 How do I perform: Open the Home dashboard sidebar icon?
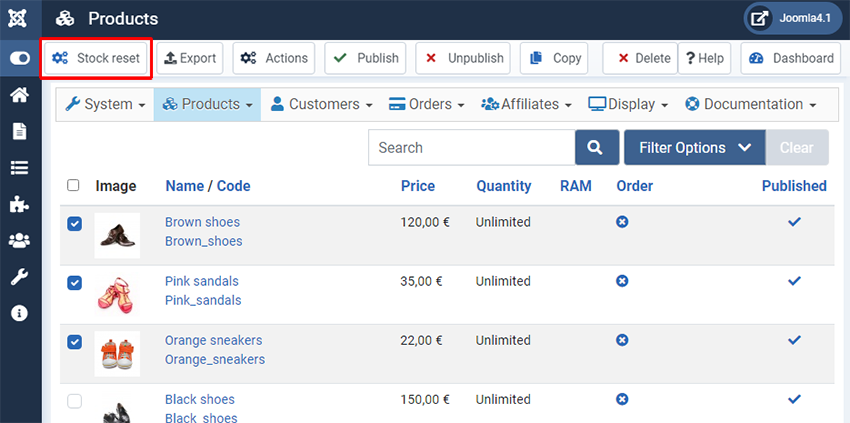(20, 95)
